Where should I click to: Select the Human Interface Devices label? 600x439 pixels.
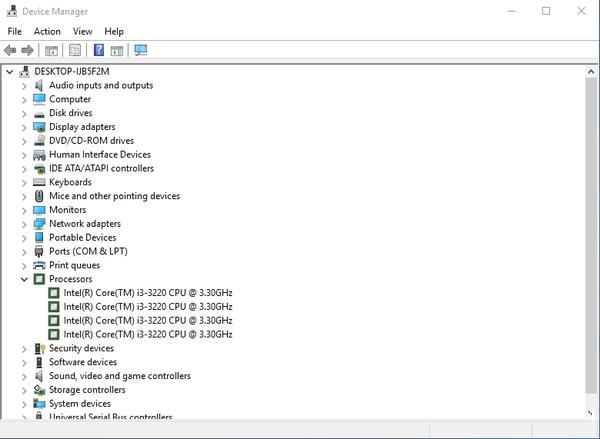[x=100, y=155]
